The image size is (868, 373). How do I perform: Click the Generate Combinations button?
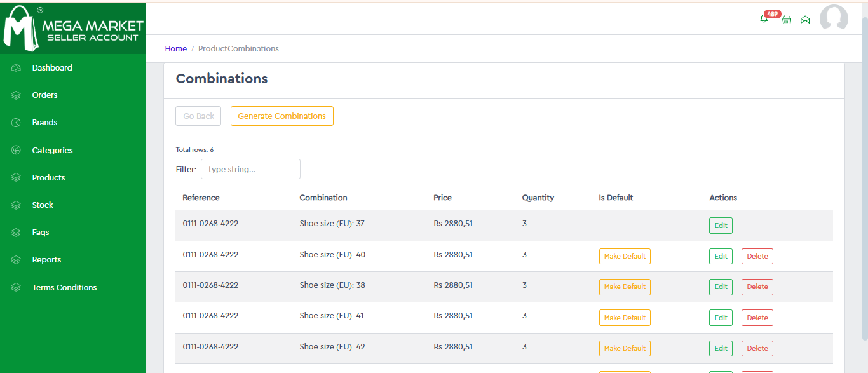[281, 116]
